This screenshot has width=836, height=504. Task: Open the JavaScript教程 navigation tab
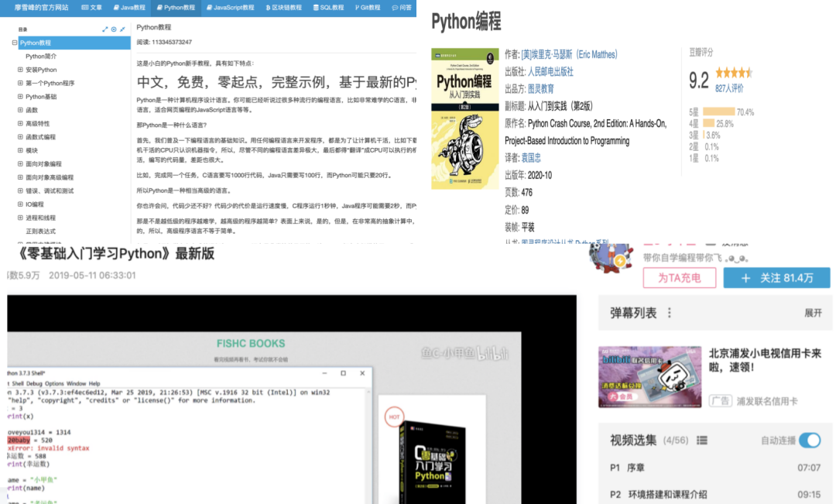coord(231,8)
